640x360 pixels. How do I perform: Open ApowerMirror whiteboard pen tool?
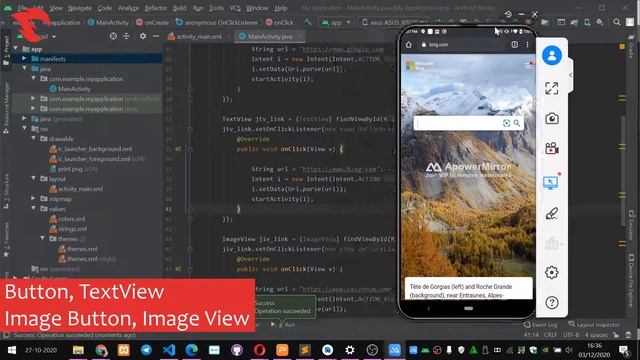tap(552, 213)
